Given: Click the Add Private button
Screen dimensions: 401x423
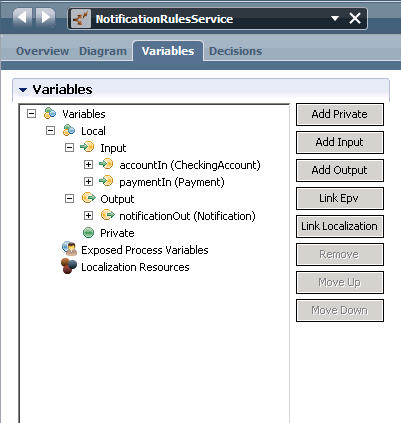Looking at the screenshot, I should click(x=340, y=114).
